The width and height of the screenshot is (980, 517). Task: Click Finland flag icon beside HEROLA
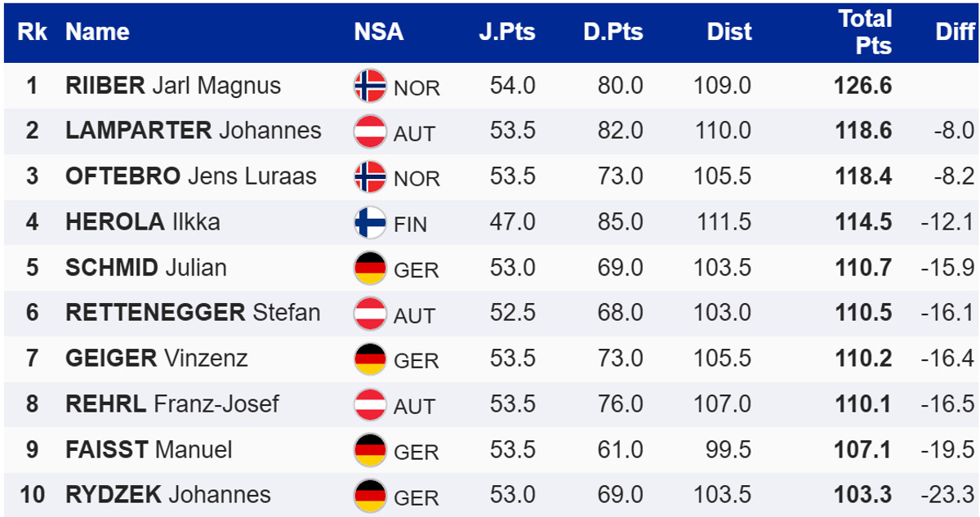click(x=370, y=222)
